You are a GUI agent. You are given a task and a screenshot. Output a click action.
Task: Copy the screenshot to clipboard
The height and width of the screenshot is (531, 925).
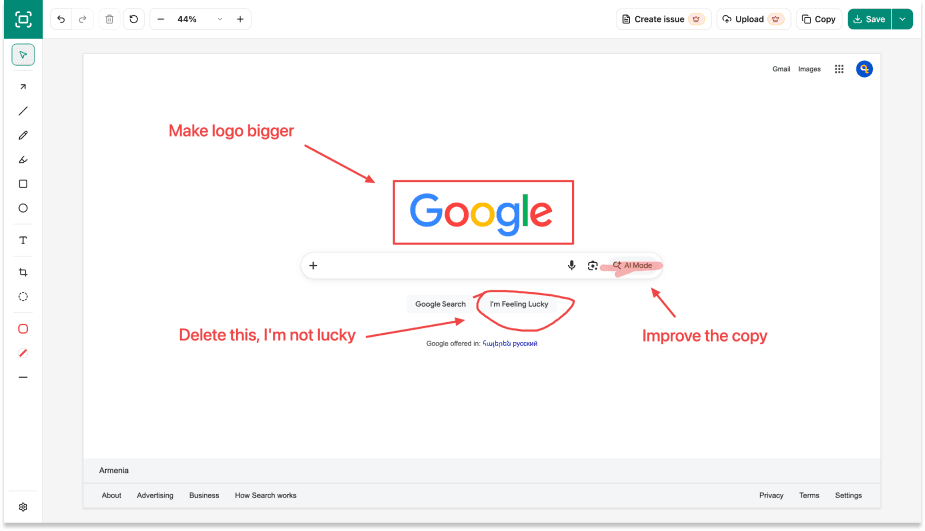click(x=819, y=19)
